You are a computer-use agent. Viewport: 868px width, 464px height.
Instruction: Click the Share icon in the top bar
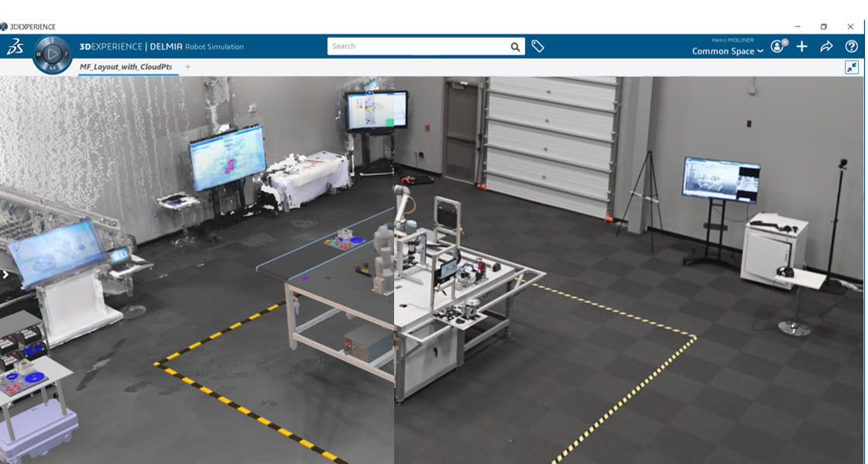pyautogui.click(x=825, y=45)
